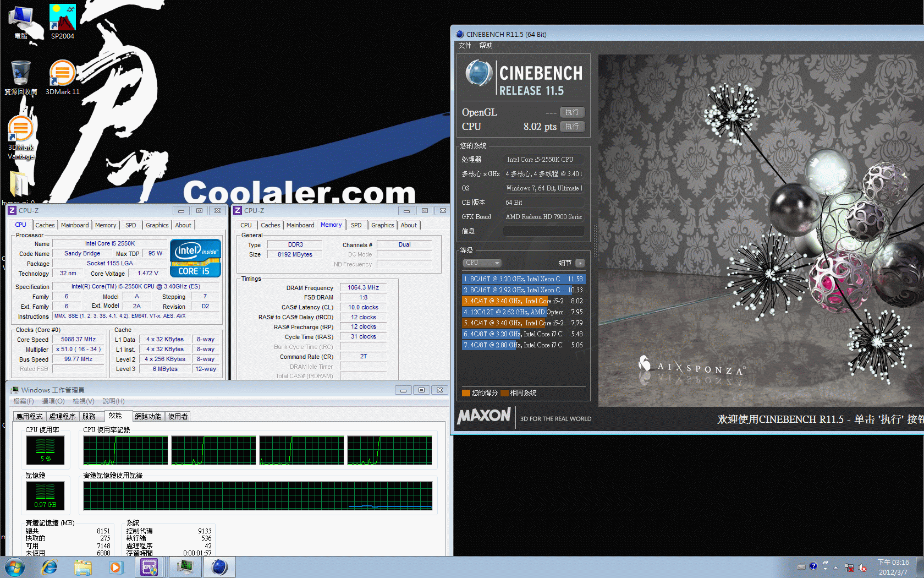The image size is (924, 578).
Task: Open SPD tab in left CPU-Z window
Action: (x=131, y=225)
